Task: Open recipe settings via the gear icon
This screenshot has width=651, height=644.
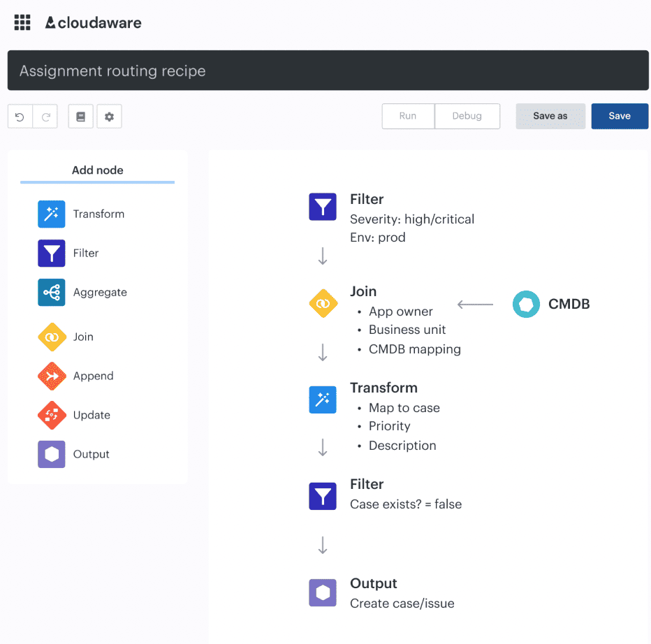Action: point(109,116)
